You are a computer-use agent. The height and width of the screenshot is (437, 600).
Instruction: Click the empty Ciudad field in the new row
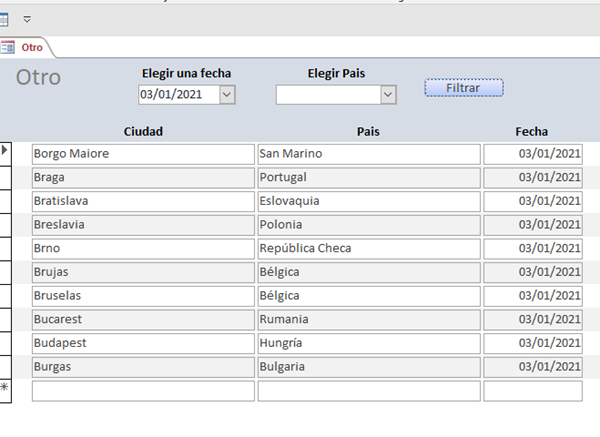point(143,391)
